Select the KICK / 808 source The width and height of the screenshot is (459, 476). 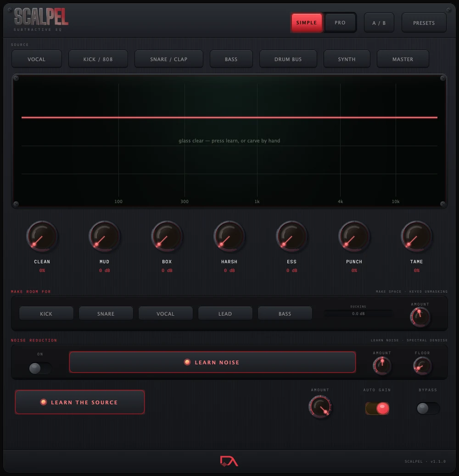coord(98,59)
